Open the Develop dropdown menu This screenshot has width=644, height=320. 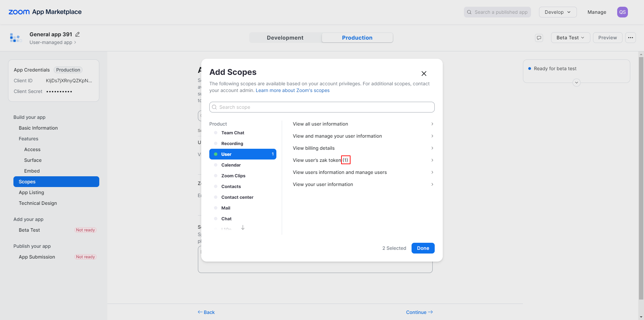[557, 12]
